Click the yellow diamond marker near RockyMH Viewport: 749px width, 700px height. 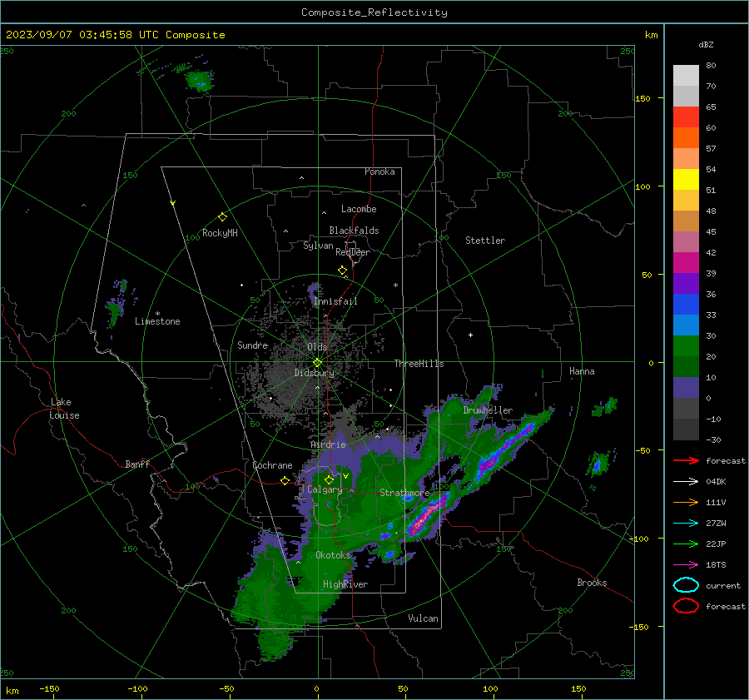click(x=222, y=217)
